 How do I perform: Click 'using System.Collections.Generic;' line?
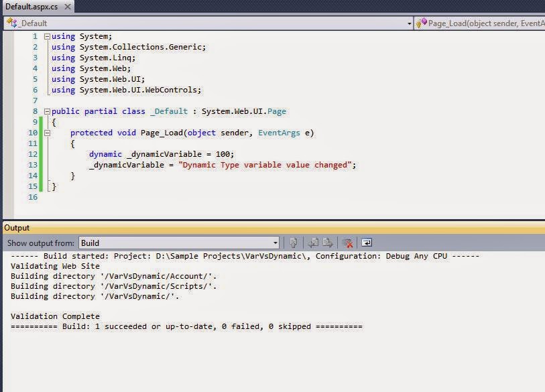129,47
